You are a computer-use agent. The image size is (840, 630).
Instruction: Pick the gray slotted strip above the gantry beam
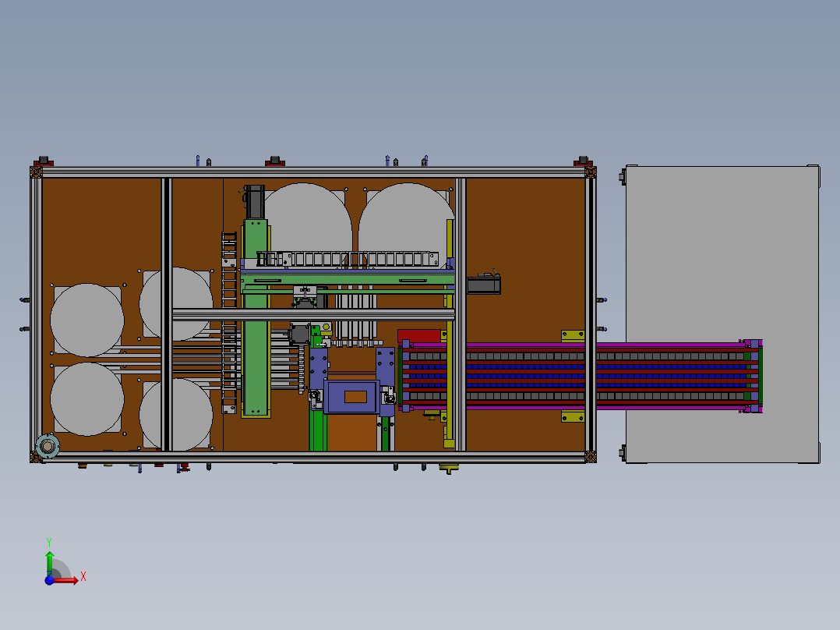(348, 259)
